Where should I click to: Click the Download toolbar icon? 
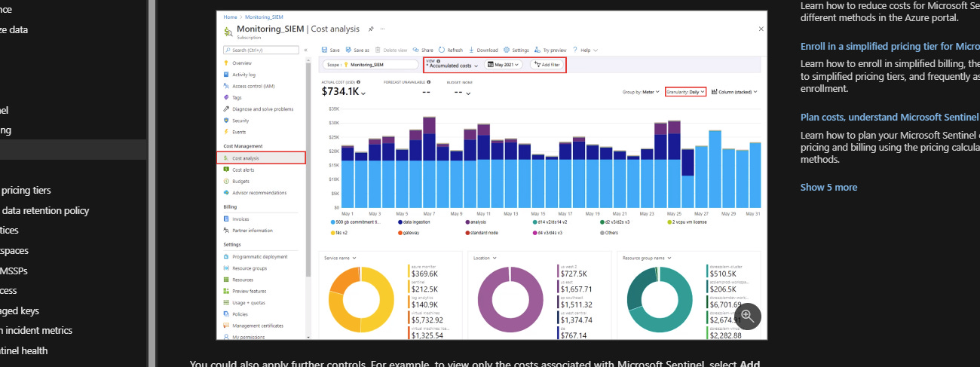point(470,50)
